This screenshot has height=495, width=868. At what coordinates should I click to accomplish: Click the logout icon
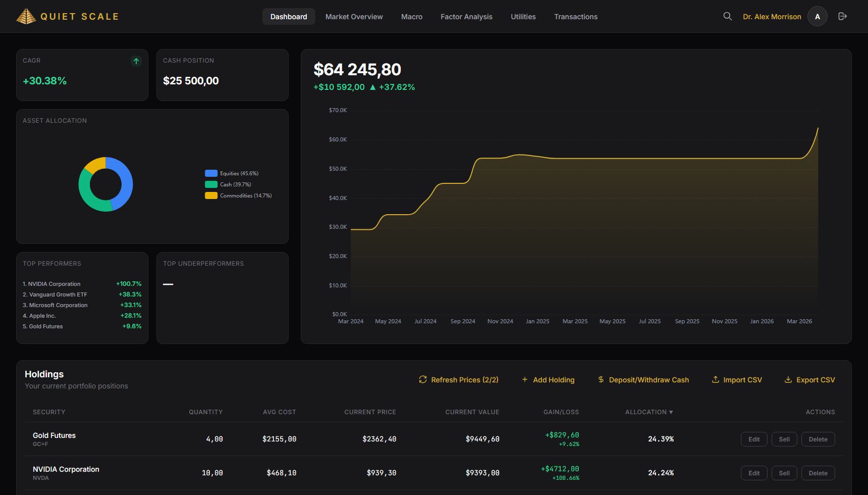842,16
